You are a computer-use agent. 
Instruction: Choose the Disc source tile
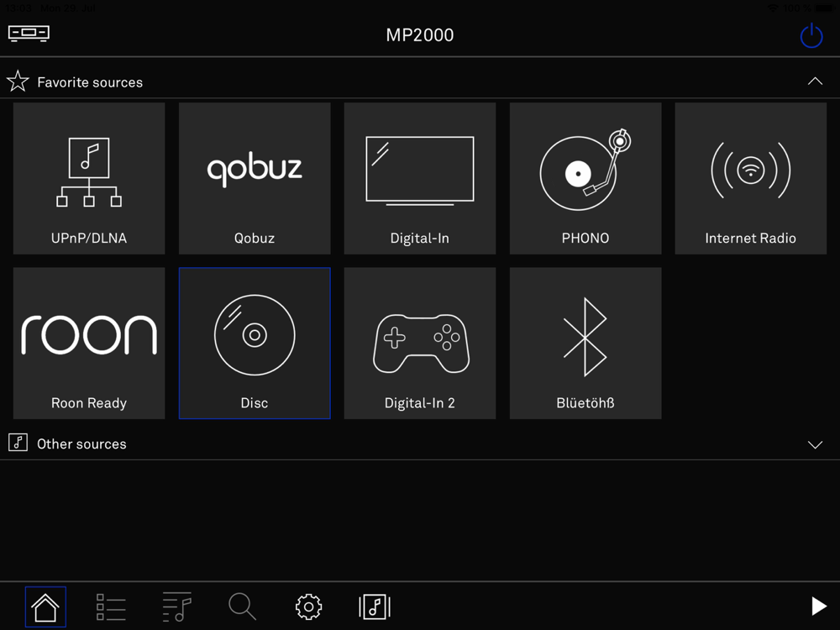pos(255,344)
